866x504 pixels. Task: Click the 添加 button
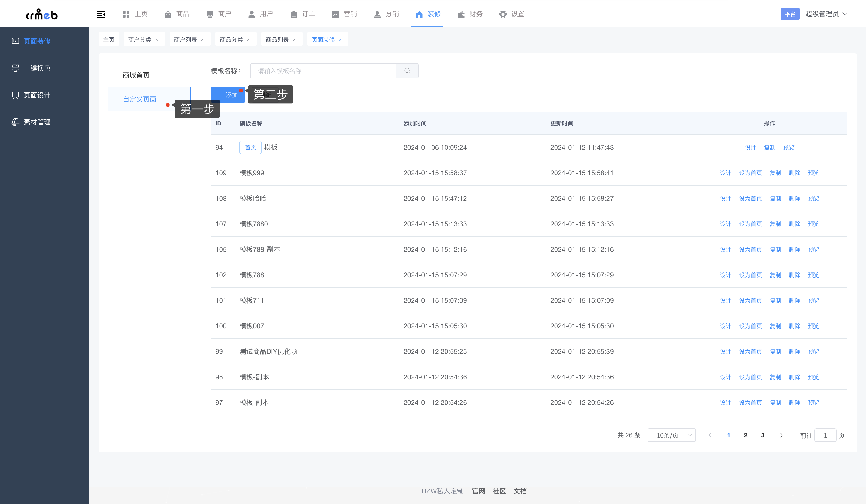pos(228,95)
